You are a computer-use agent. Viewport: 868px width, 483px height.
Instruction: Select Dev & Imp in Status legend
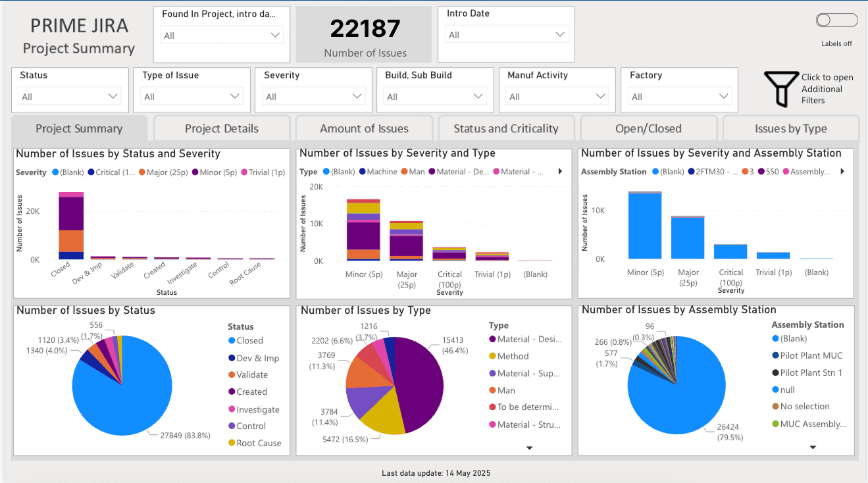[x=253, y=358]
